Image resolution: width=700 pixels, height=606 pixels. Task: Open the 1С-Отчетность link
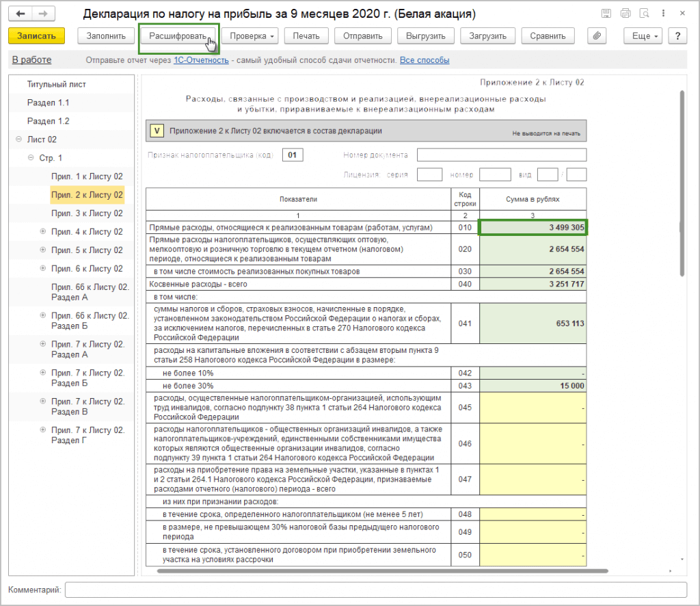pos(200,60)
